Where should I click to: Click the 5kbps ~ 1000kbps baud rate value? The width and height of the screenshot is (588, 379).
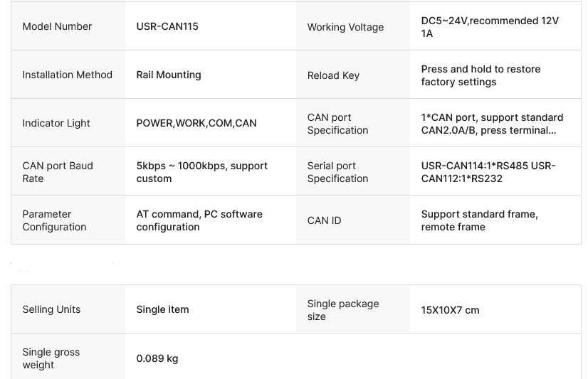(x=201, y=172)
